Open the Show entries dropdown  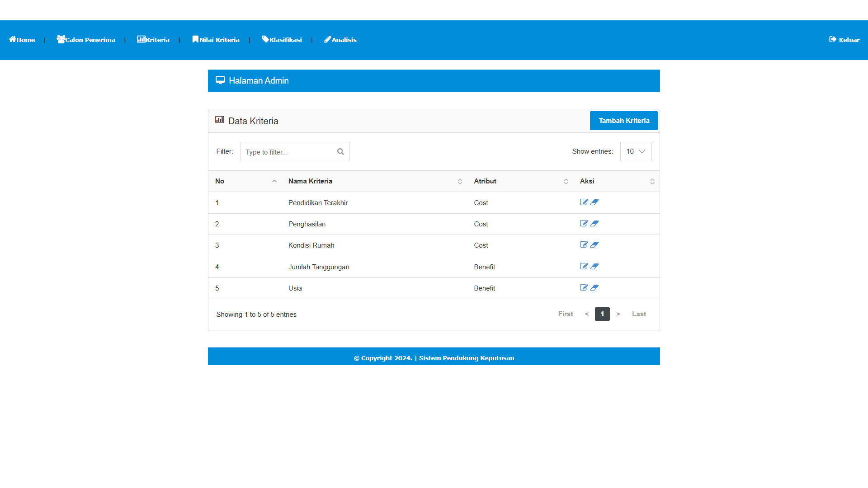(636, 151)
